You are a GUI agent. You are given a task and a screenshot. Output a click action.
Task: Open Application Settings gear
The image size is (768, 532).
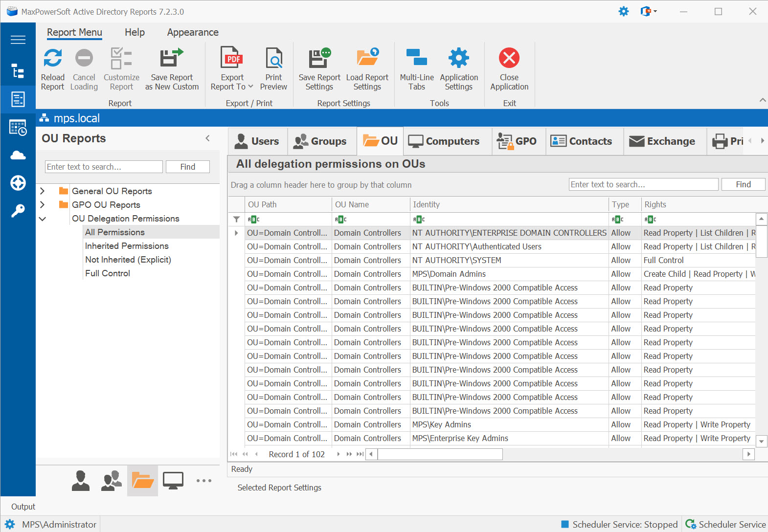click(x=458, y=59)
